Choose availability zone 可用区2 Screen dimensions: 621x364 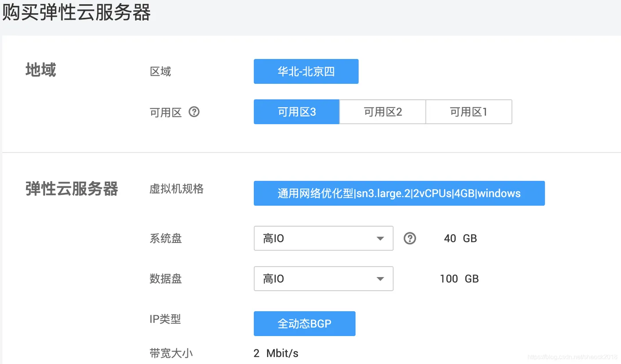coord(382,112)
